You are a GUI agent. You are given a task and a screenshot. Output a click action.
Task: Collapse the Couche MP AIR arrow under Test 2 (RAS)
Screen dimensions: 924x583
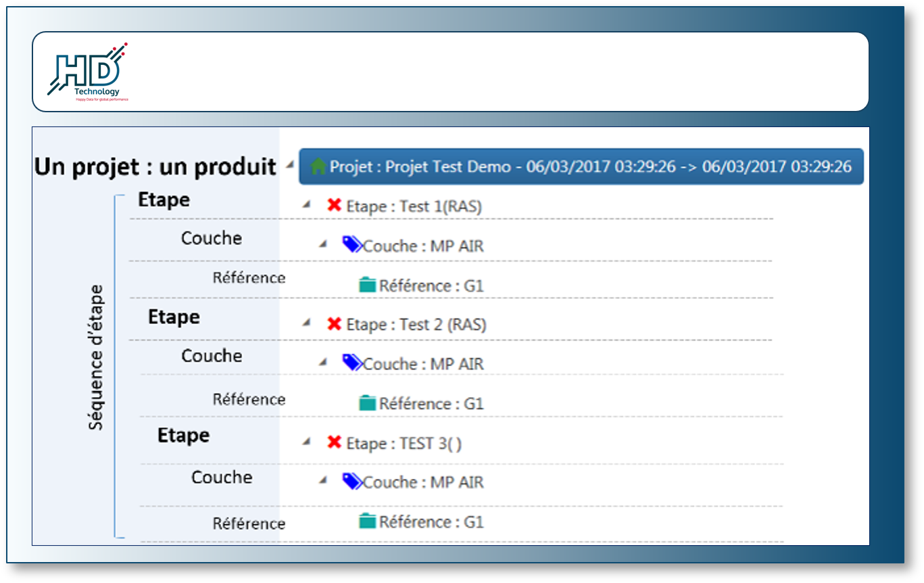click(323, 363)
